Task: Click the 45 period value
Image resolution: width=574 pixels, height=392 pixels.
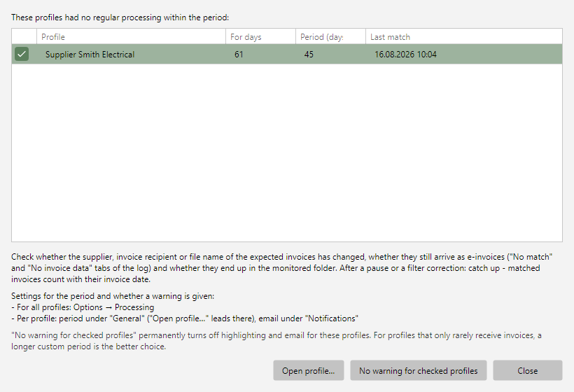Action: (309, 55)
